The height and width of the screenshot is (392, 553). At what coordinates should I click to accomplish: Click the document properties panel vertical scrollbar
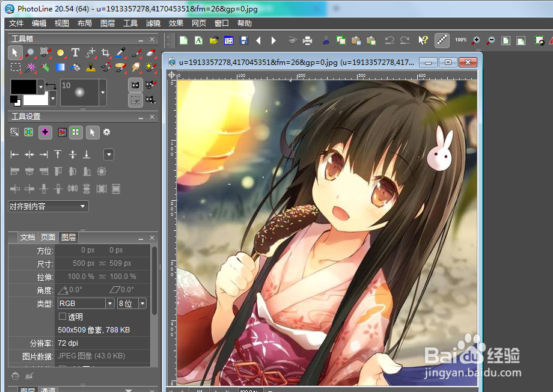(x=154, y=281)
